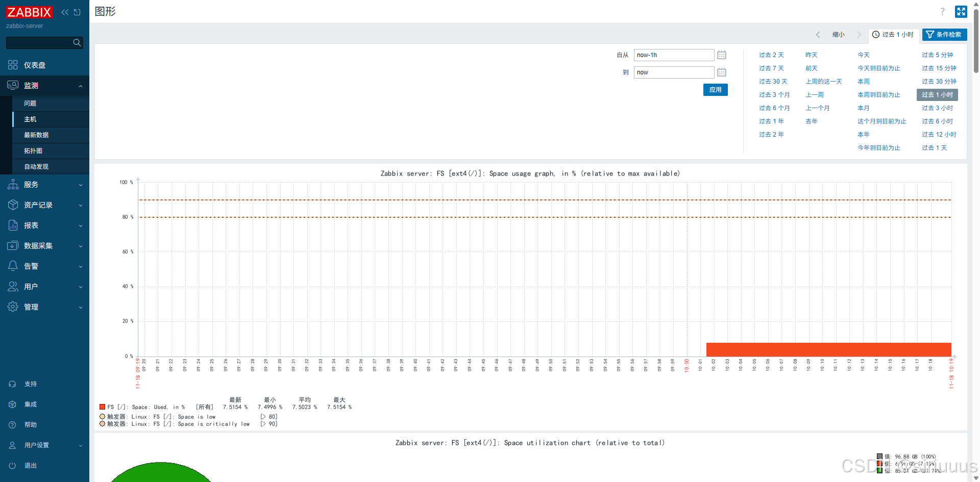Screen dimensions: 980x482
Task: Click the page vertical scrollbar
Action: point(976,41)
